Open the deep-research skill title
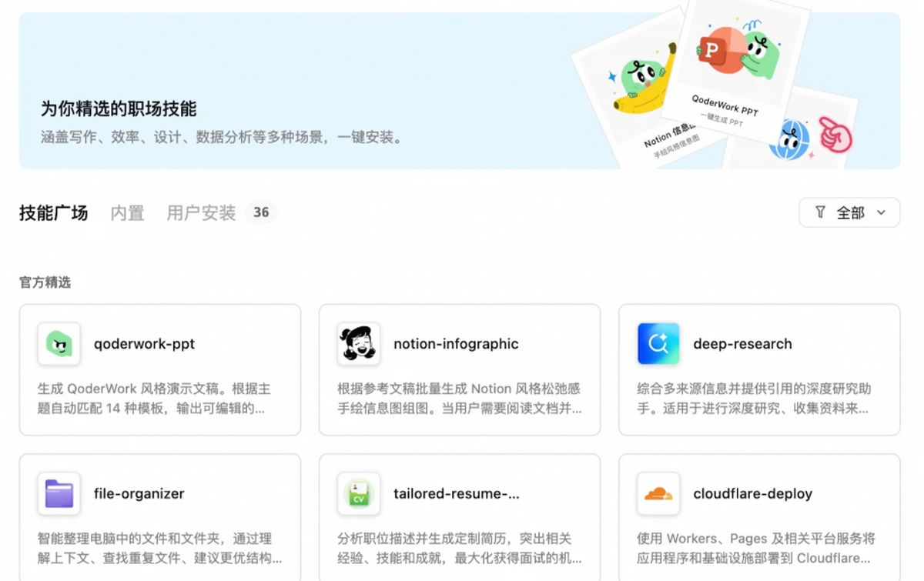Image resolution: width=924 pixels, height=581 pixels. tap(742, 344)
